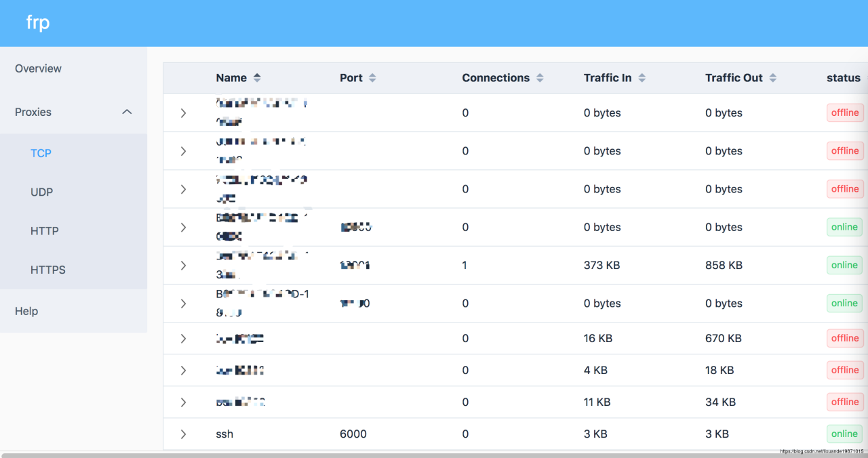Image resolution: width=868 pixels, height=458 pixels.
Task: Sort table by Name column
Action: pyautogui.click(x=256, y=78)
